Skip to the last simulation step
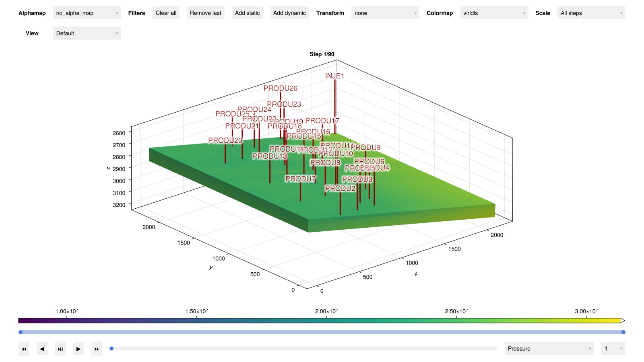This screenshot has height=362, width=644. click(97, 349)
